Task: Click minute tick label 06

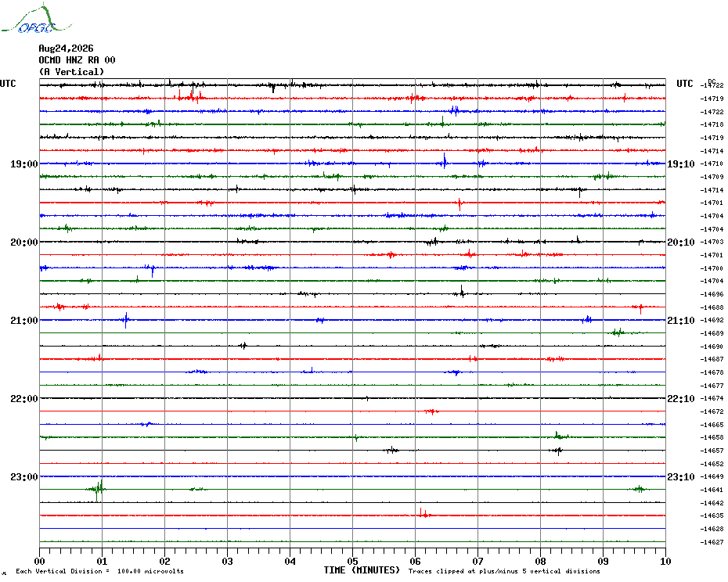Action: pos(416,561)
